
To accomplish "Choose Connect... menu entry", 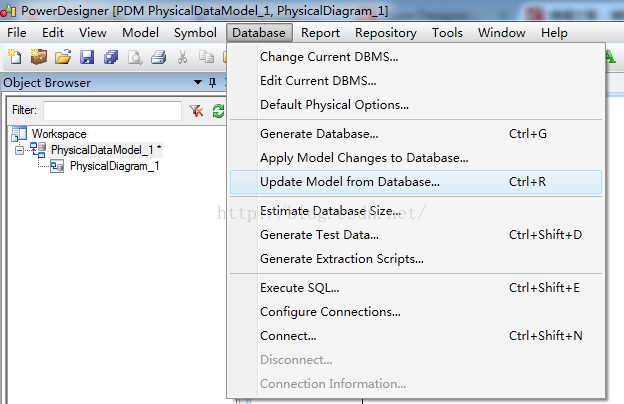I will pyautogui.click(x=416, y=336).
